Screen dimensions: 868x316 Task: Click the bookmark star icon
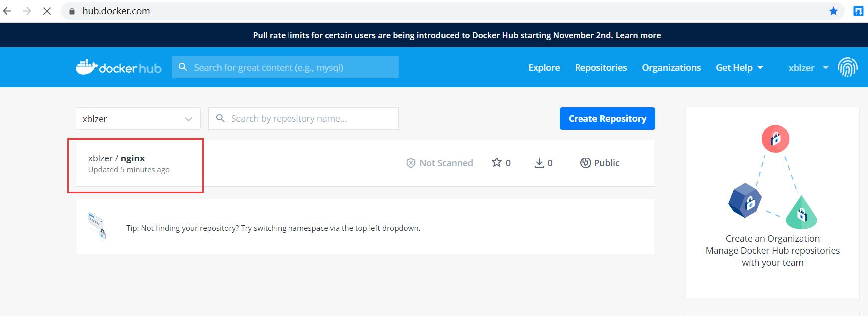(x=833, y=11)
